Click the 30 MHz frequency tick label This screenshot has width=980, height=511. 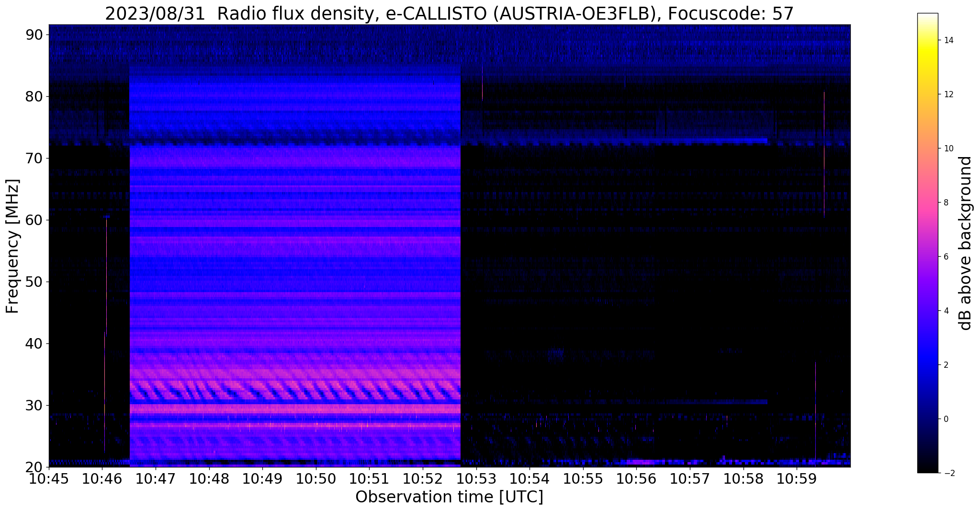pos(34,405)
